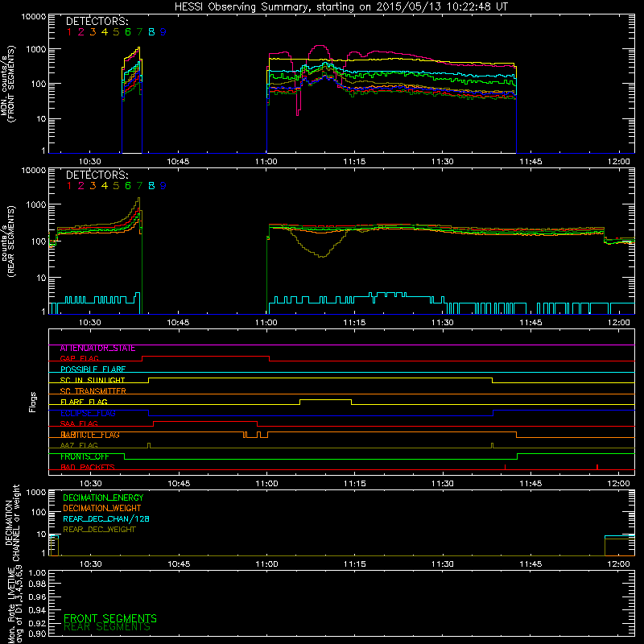Click the 11:30 tick under the Flags plot
The height and width of the screenshot is (644, 644).
[x=443, y=484]
